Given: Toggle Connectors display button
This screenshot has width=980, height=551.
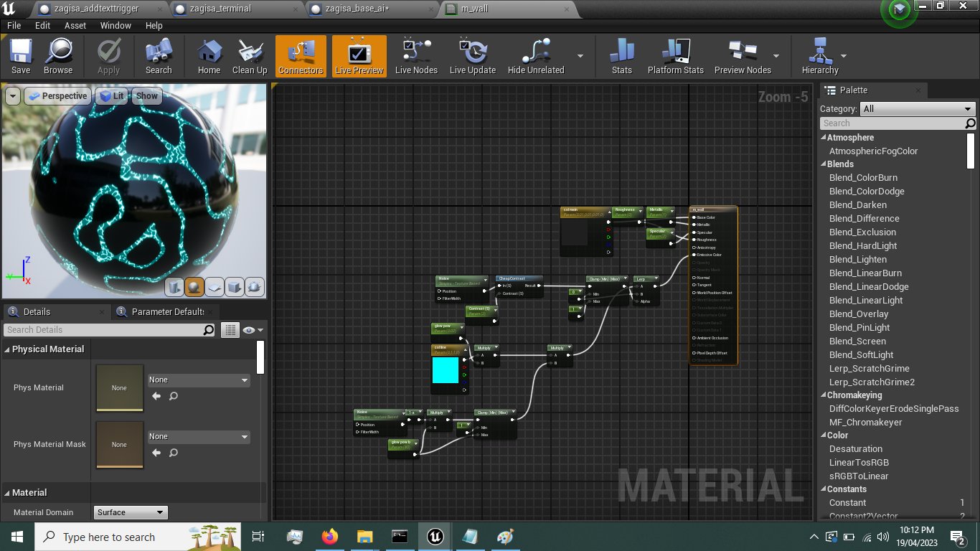Looking at the screenshot, I should tap(301, 56).
